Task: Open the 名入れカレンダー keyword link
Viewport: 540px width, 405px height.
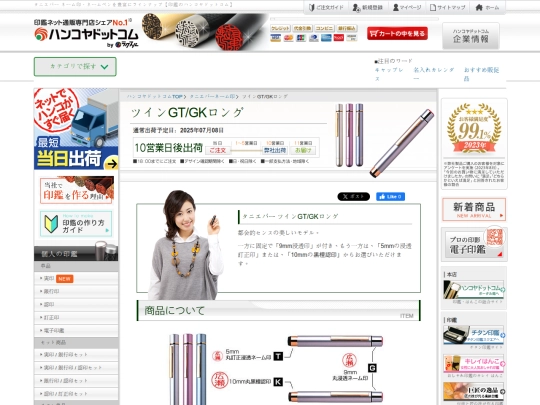Action: click(434, 74)
